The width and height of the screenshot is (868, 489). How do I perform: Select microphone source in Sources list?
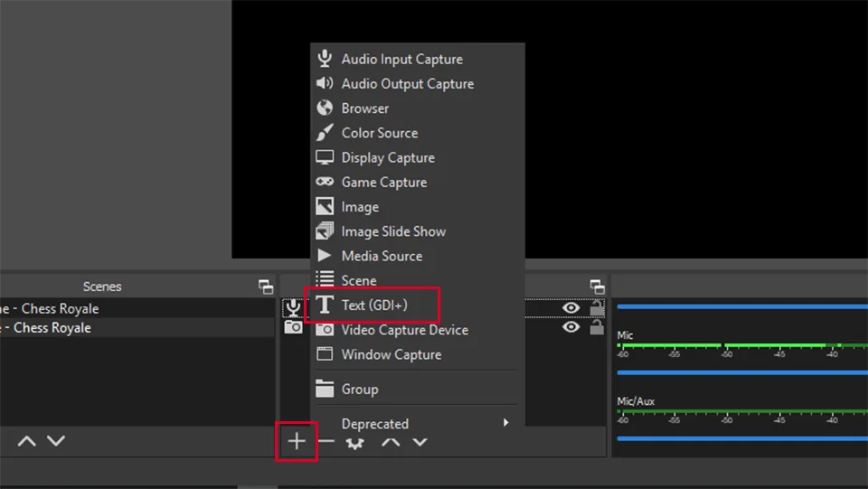pyautogui.click(x=293, y=307)
